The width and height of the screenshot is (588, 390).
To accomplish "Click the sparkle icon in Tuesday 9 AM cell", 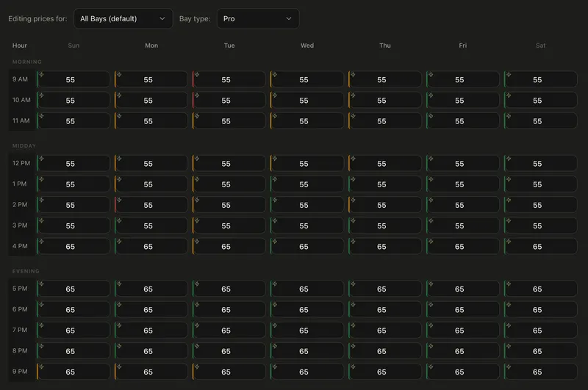I will pos(197,75).
